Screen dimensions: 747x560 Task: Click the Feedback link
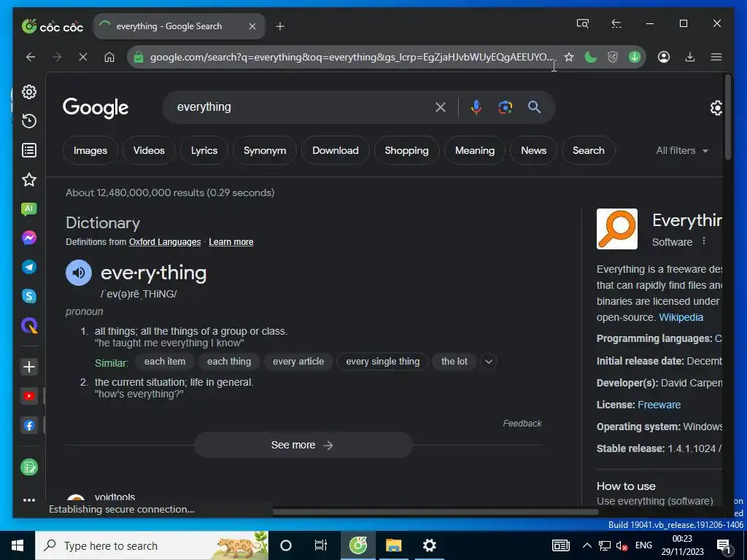pyautogui.click(x=522, y=424)
